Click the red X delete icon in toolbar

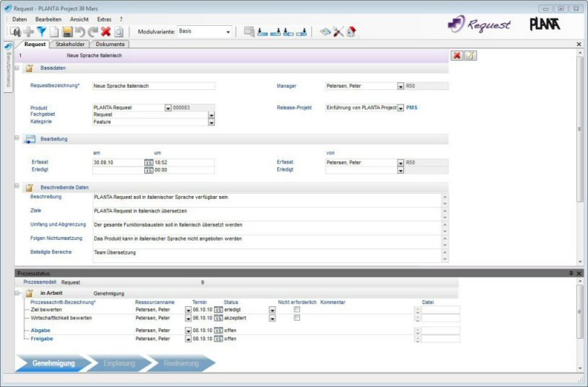pyautogui.click(x=106, y=32)
